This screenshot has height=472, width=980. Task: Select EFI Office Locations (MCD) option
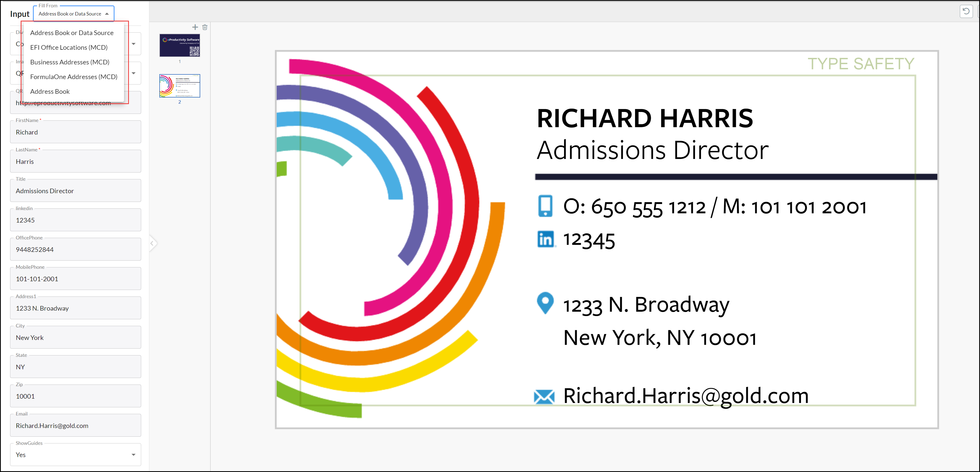69,47
